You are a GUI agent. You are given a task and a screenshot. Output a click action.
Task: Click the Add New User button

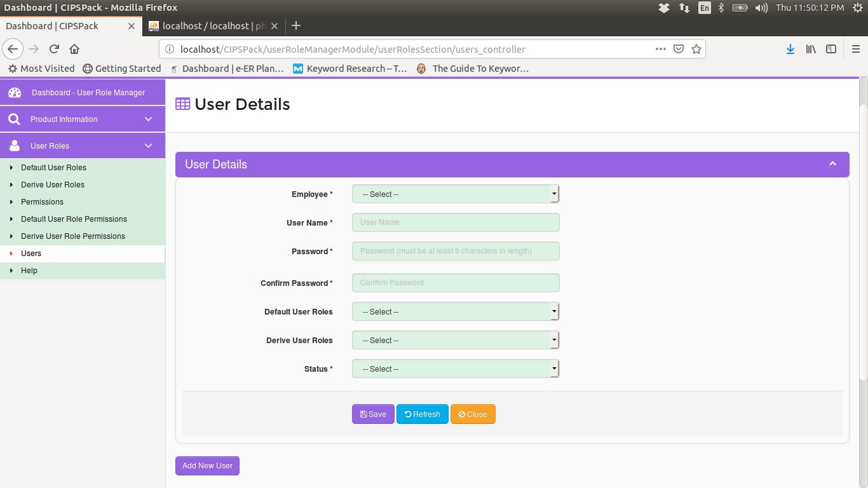pyautogui.click(x=207, y=466)
